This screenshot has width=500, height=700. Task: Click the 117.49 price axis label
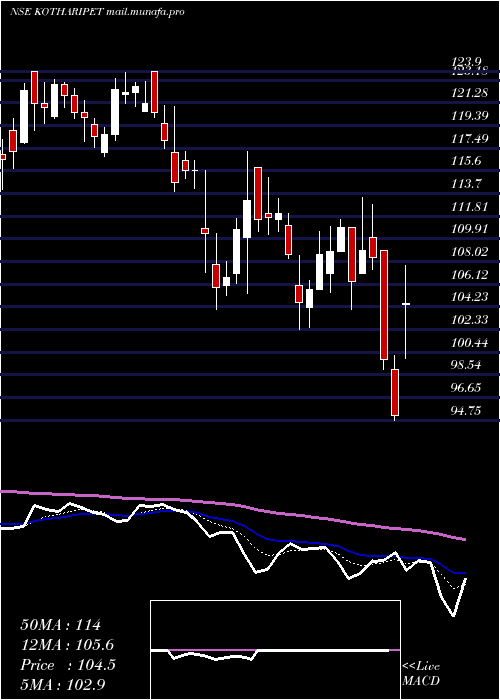pos(469,138)
